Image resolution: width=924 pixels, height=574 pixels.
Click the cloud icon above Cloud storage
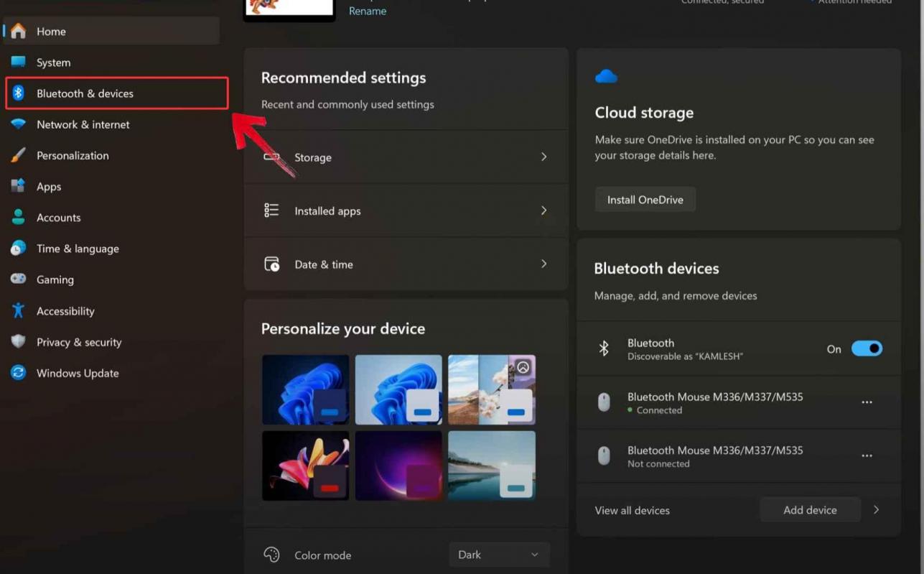pyautogui.click(x=607, y=75)
